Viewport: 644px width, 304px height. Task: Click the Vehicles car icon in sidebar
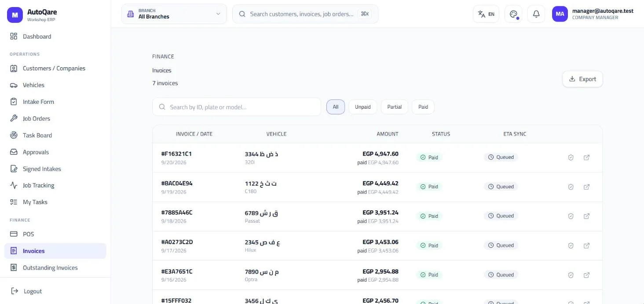[14, 85]
